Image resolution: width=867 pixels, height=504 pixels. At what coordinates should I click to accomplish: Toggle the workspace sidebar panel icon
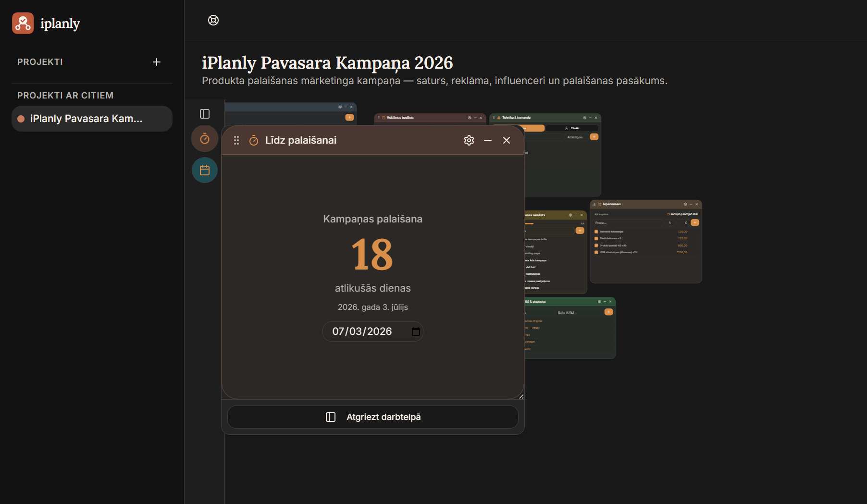[x=205, y=114]
